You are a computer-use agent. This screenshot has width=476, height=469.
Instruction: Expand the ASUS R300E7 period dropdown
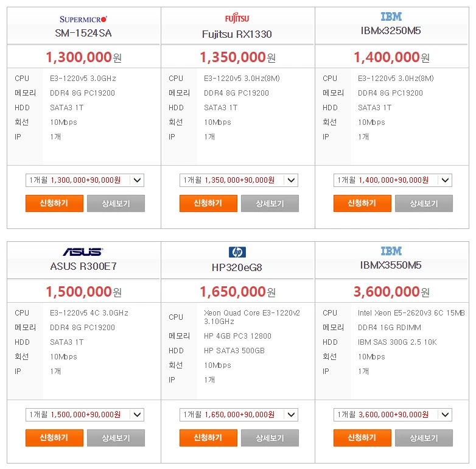pos(85,415)
